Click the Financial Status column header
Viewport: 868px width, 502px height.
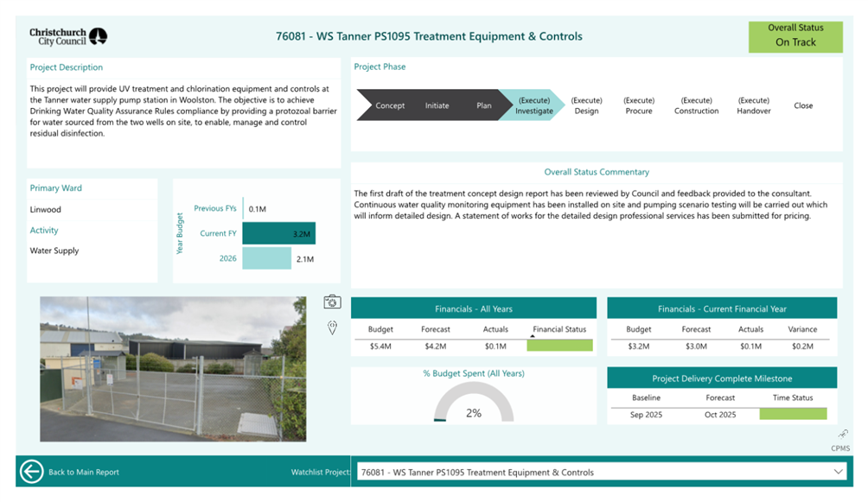click(x=559, y=329)
